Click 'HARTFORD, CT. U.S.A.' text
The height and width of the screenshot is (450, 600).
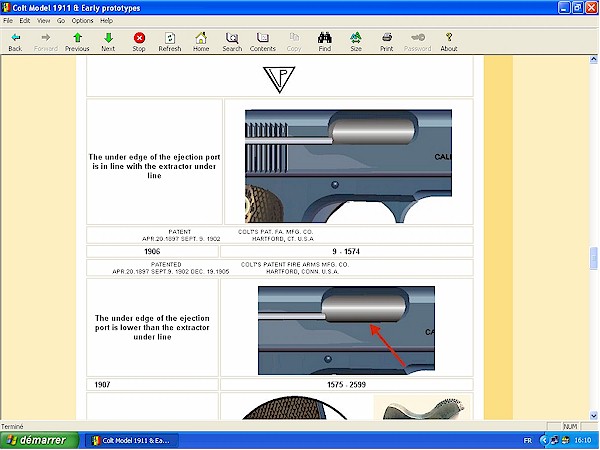tap(283, 239)
